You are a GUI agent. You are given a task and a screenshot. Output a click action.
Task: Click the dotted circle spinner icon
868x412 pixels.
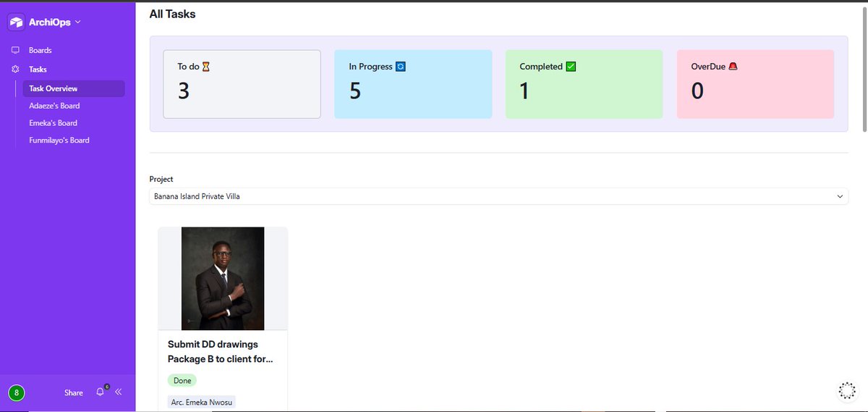pyautogui.click(x=847, y=390)
